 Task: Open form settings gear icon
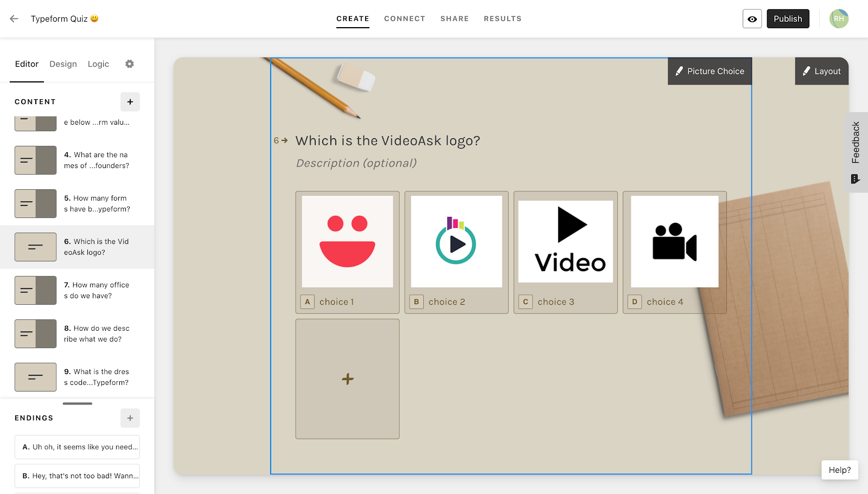(x=130, y=64)
